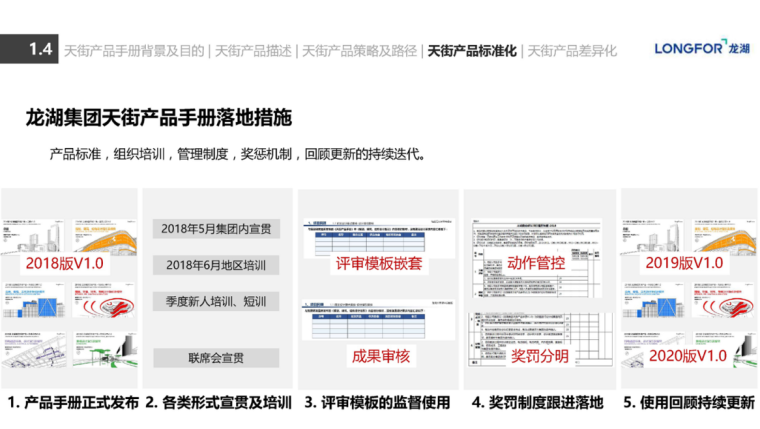760x429 pixels.
Task: Select the bold 天街产品标准化 tab
Action: (472, 50)
